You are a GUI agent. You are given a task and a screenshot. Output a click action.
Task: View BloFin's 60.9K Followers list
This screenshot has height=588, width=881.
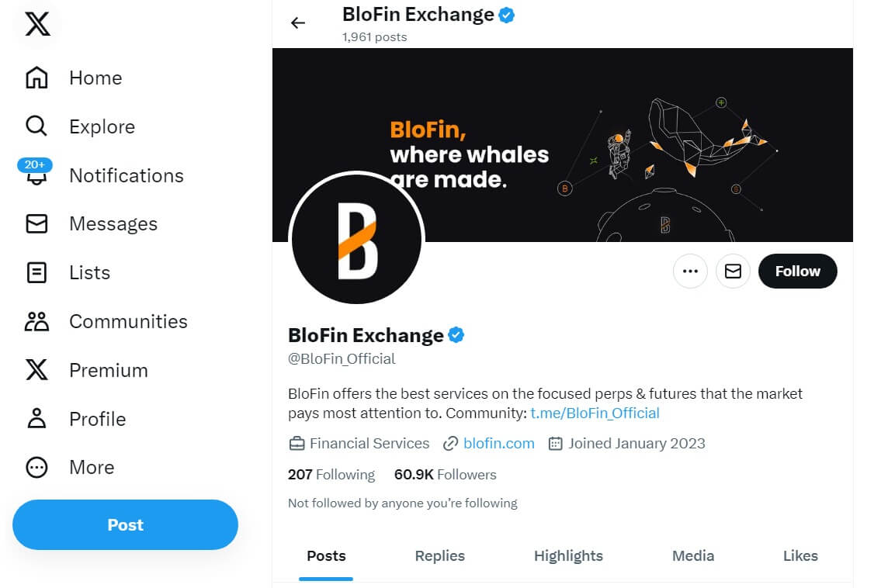[x=445, y=474]
